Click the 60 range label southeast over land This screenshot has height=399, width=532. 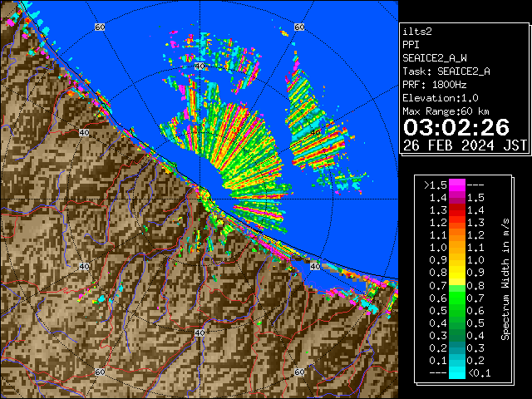point(299,372)
